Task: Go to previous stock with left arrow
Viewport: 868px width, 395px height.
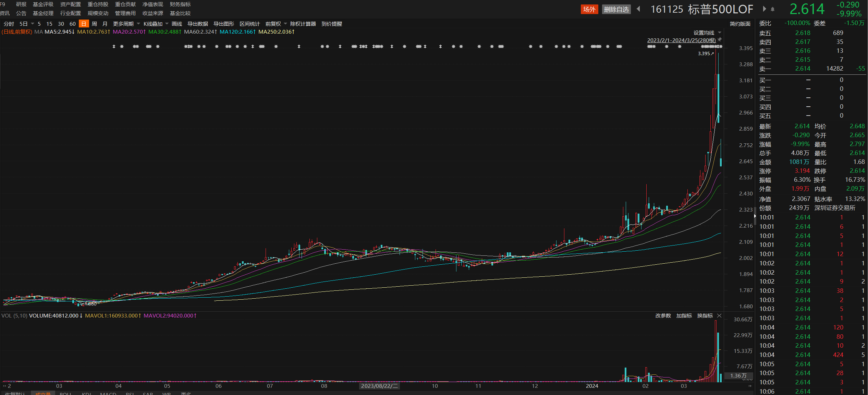Action: tap(638, 9)
